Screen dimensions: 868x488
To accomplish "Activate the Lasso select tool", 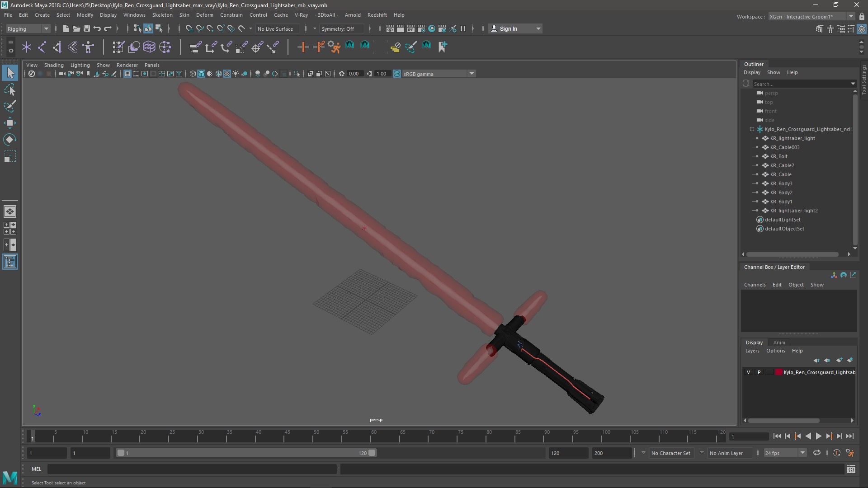I will coord(10,89).
